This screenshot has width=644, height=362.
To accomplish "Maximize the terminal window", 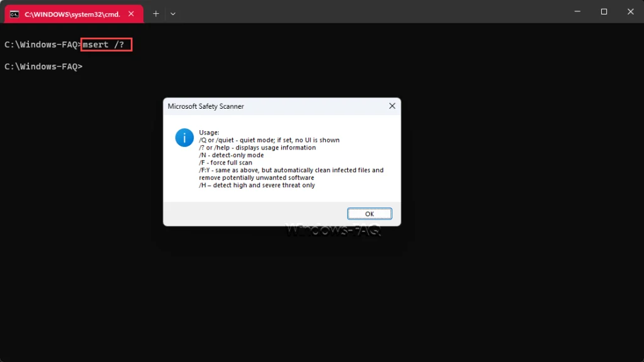I will [x=604, y=11].
